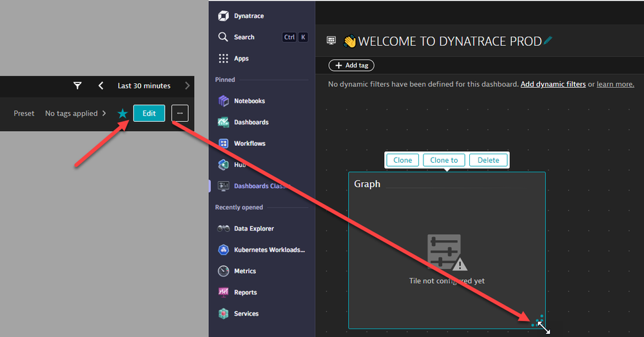This screenshot has height=337, width=644.
Task: Click the Reports icon
Action: pyautogui.click(x=224, y=292)
